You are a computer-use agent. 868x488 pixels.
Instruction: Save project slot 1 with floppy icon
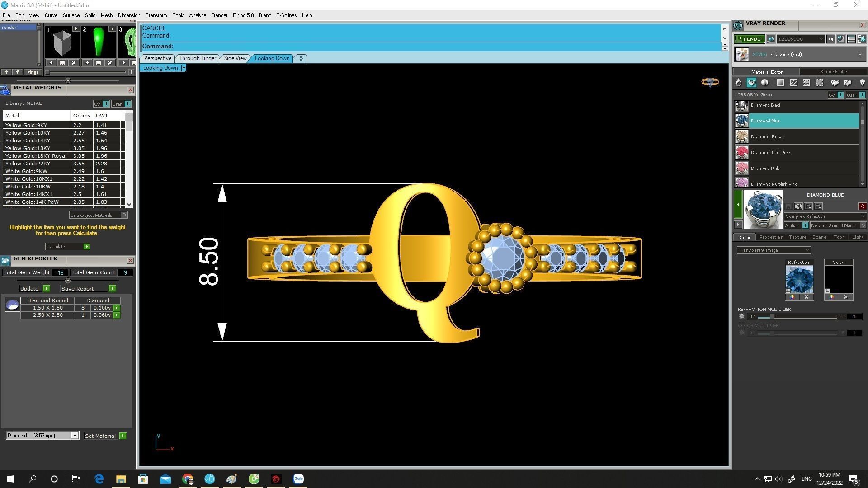(62, 63)
